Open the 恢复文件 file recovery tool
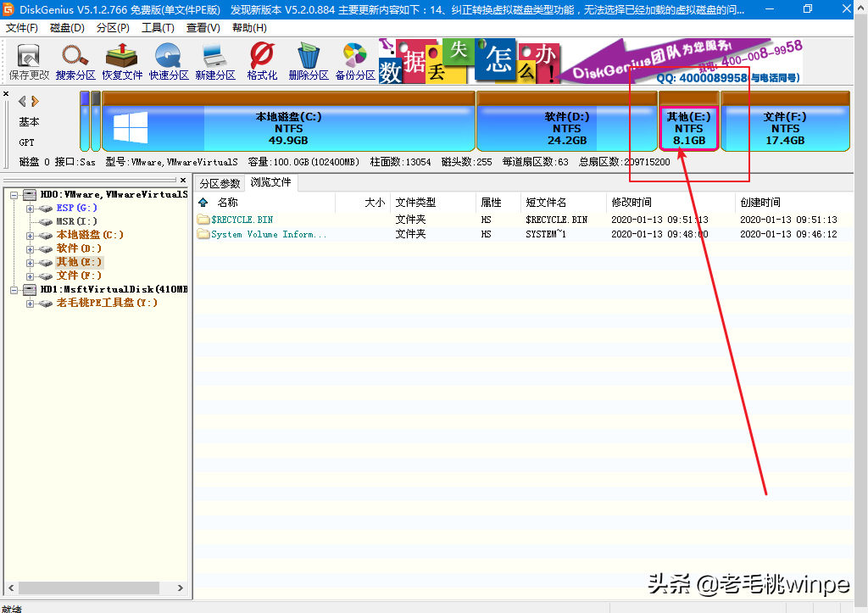The height and width of the screenshot is (613, 868). click(120, 61)
